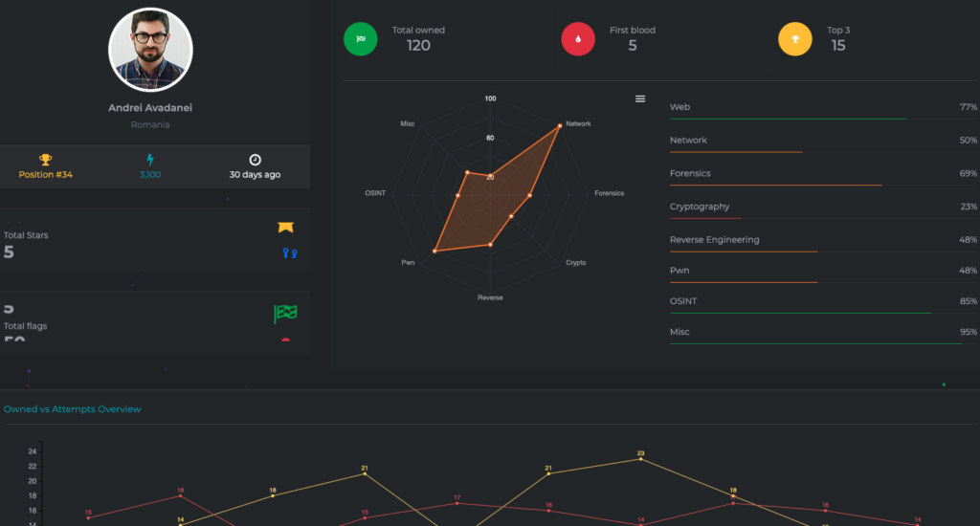This screenshot has height=526, width=980.
Task: Click the clock icon above 30 days ago
Action: coord(255,160)
